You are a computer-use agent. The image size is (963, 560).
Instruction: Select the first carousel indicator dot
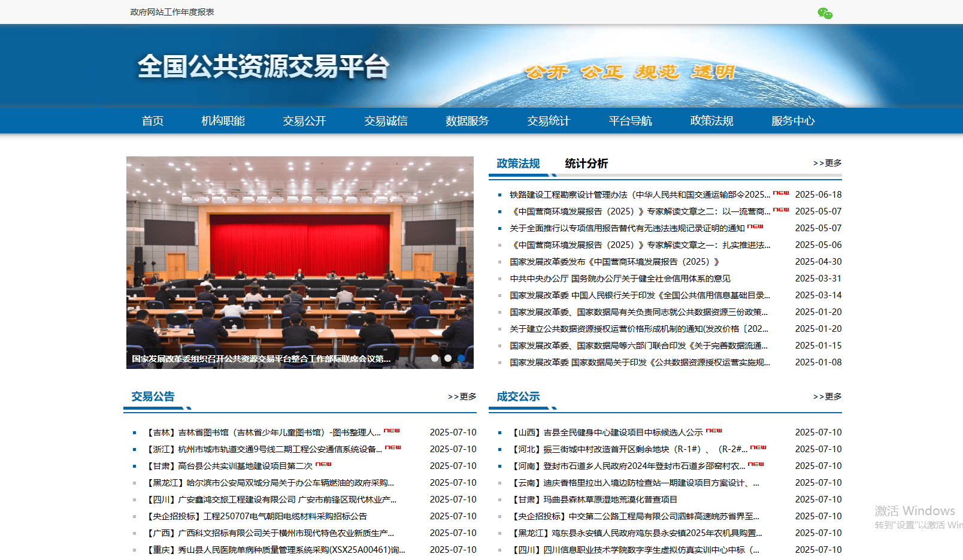coord(435,358)
